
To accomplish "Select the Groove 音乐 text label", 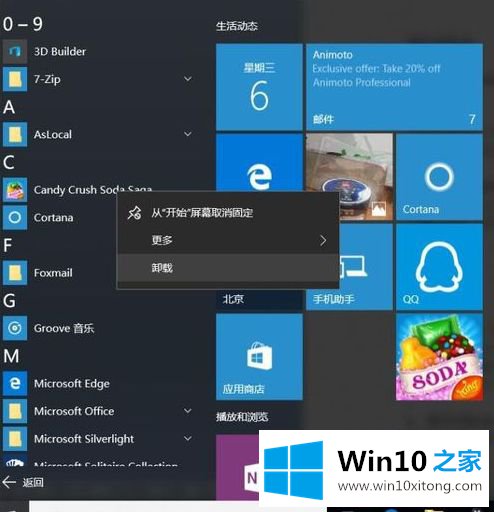I will 64,328.
